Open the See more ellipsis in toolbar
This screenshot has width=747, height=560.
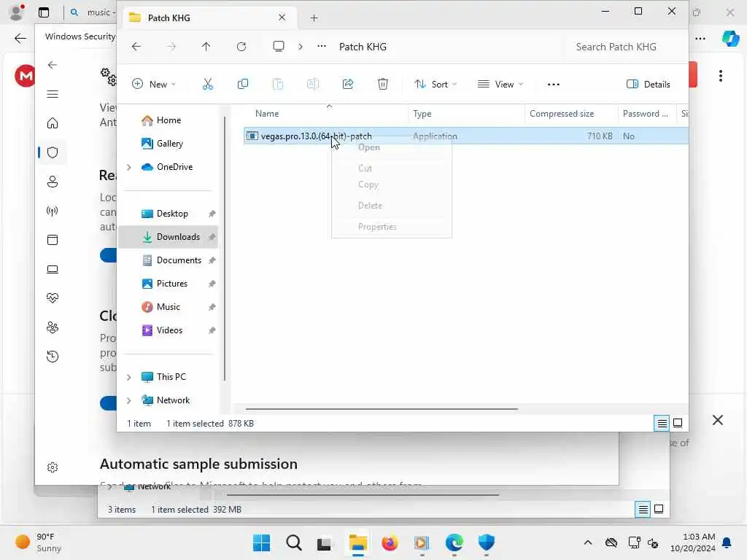tap(553, 85)
